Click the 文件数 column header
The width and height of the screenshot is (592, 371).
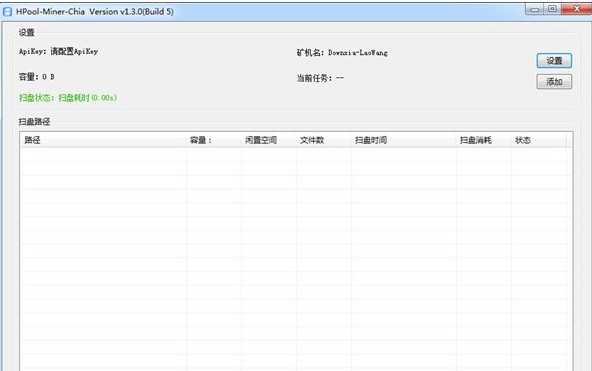324,140
